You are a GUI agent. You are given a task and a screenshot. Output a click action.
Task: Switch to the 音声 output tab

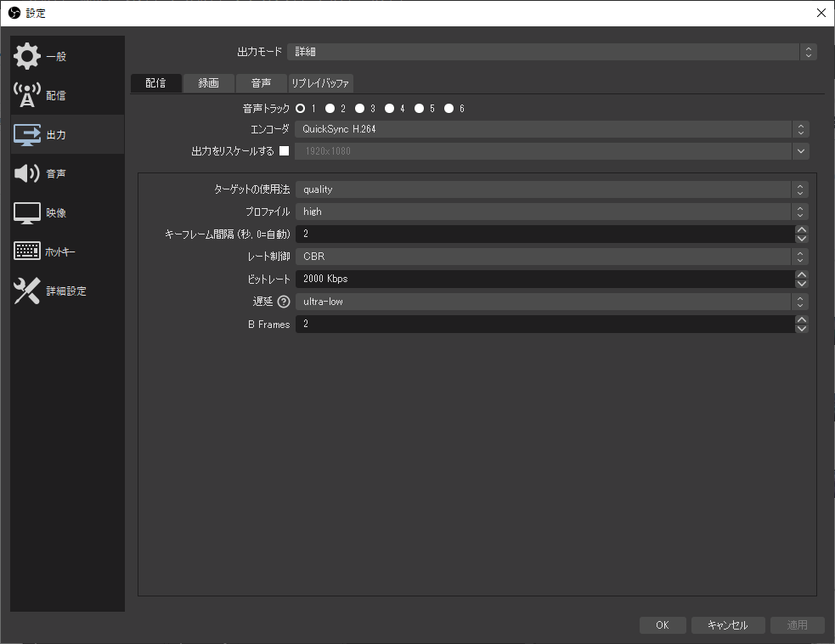[x=261, y=83]
